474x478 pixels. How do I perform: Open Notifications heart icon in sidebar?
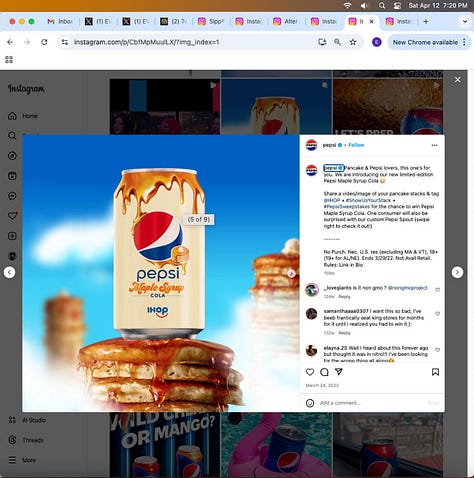pyautogui.click(x=12, y=216)
